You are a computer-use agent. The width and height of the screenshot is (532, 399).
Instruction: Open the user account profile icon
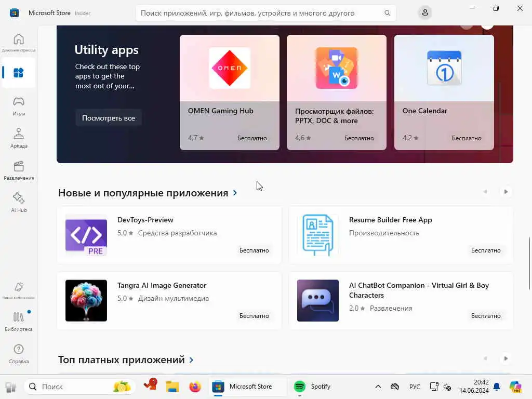(425, 13)
